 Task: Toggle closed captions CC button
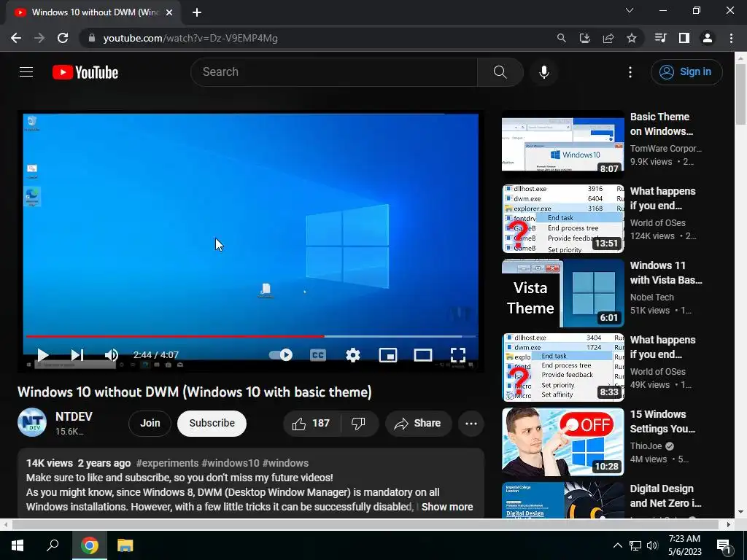tap(318, 355)
